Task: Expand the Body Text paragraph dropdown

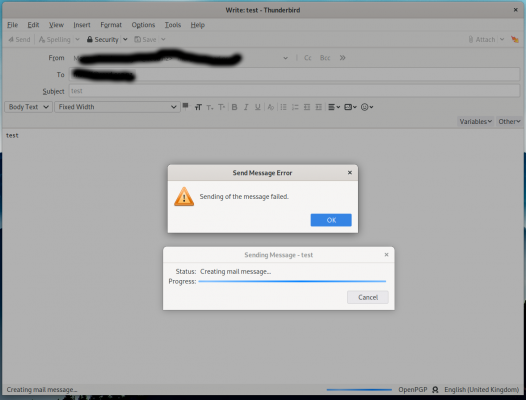Action: [29, 107]
